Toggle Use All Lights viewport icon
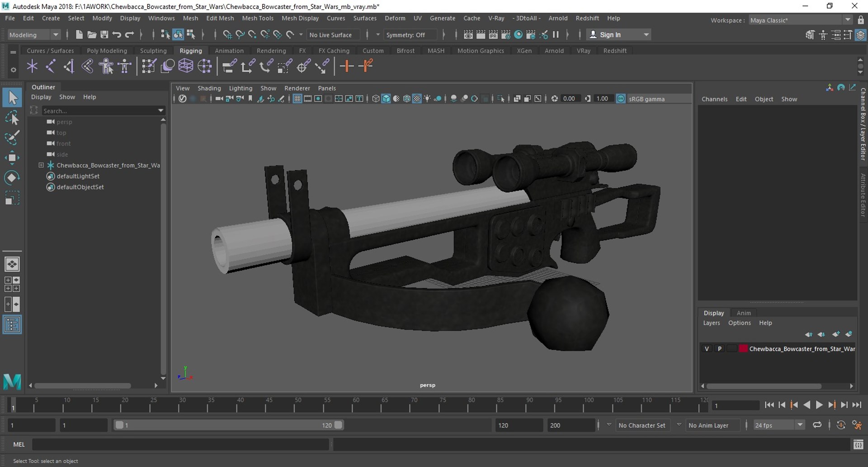This screenshot has width=868, height=467. tap(427, 99)
